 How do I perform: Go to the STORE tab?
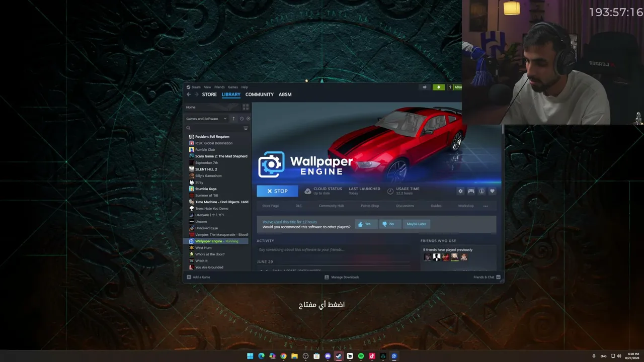click(209, 95)
